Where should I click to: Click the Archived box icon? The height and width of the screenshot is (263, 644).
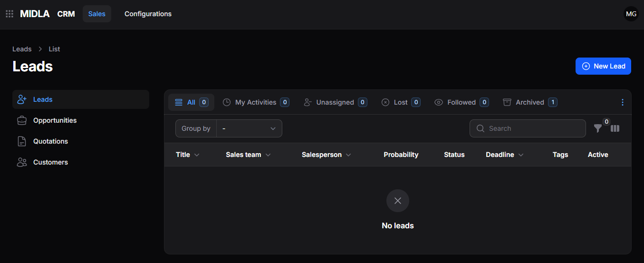507,102
